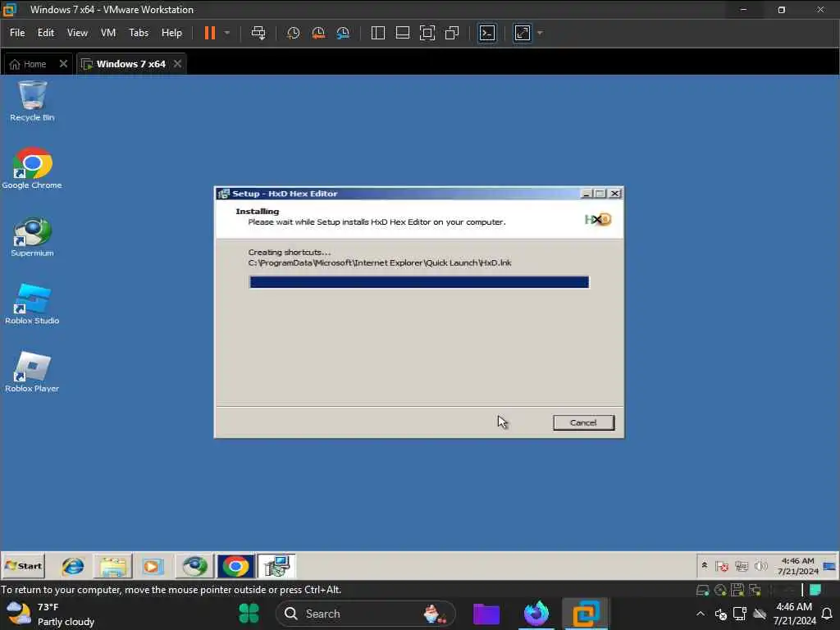The image size is (840, 630).
Task: Click the HxD installation progress bar
Action: [x=419, y=282]
